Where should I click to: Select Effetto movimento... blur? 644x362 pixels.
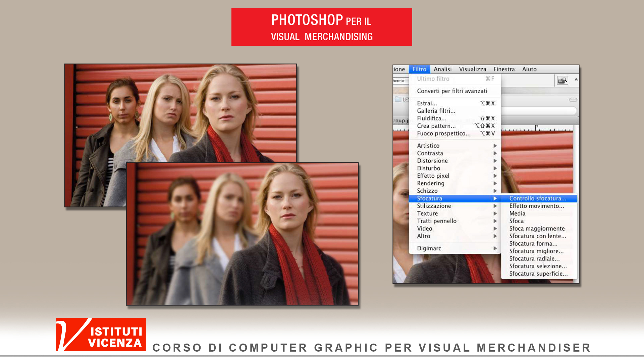tap(539, 206)
